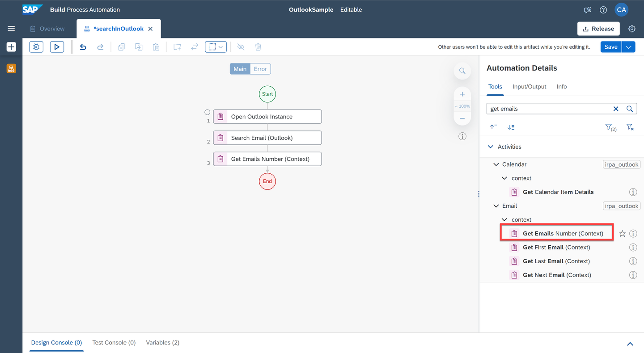Clear filters with the filter-x icon

point(630,127)
